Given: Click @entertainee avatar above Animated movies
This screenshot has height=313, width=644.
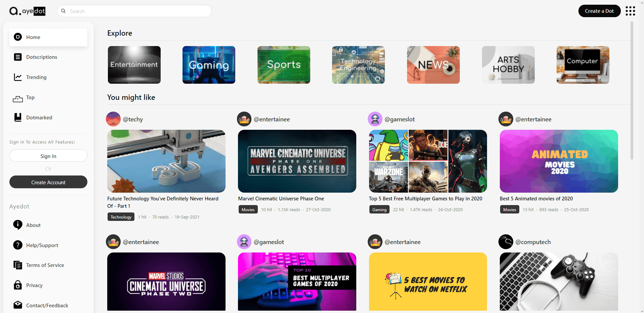Looking at the screenshot, I should coord(506,119).
